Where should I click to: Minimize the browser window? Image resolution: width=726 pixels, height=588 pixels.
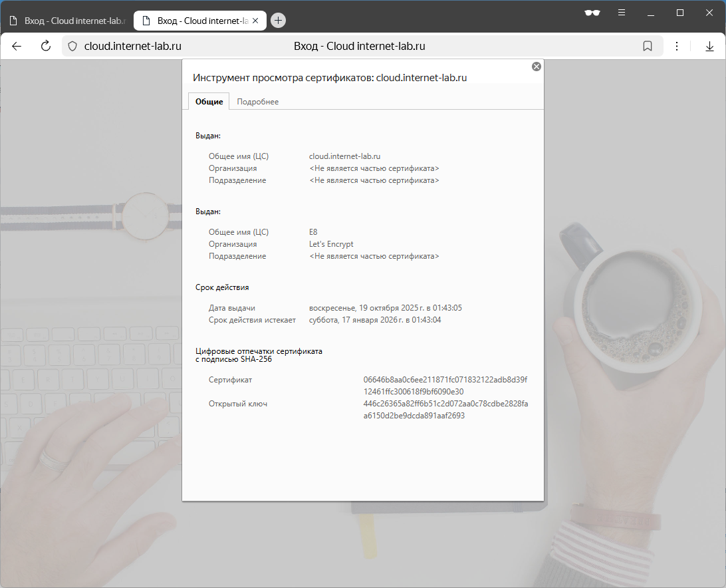[x=651, y=13]
